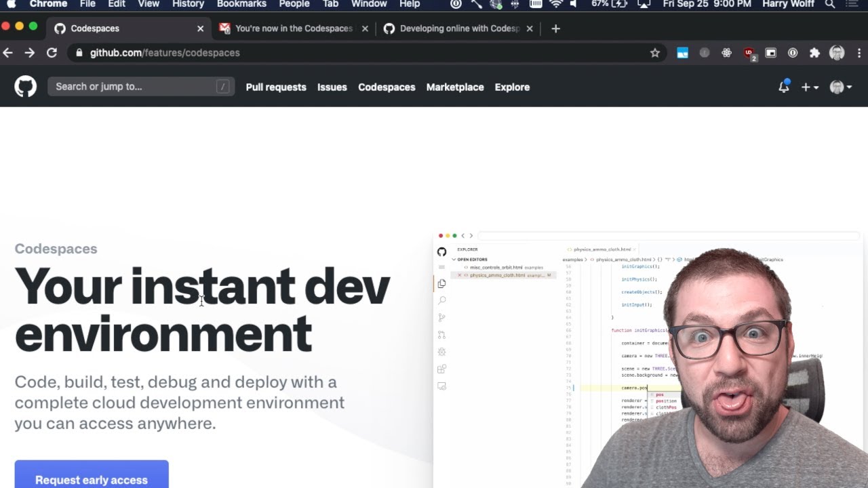Expand the plus create-new dropdown
The height and width of the screenshot is (488, 868).
click(x=810, y=87)
